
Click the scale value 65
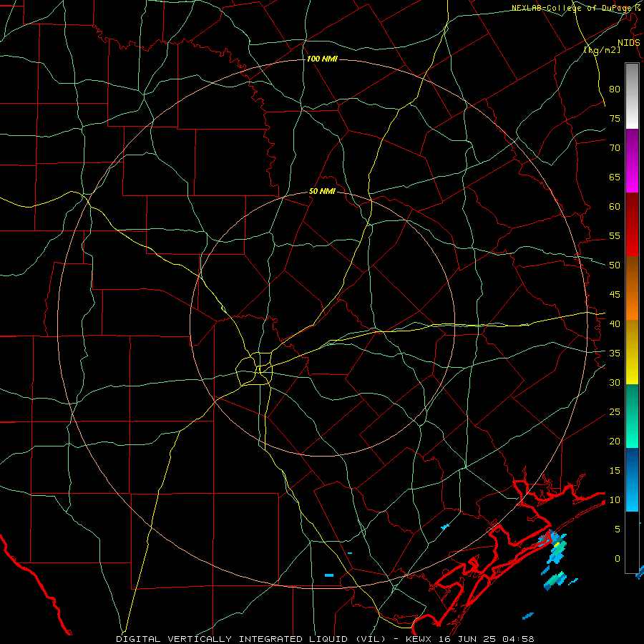tap(615, 177)
